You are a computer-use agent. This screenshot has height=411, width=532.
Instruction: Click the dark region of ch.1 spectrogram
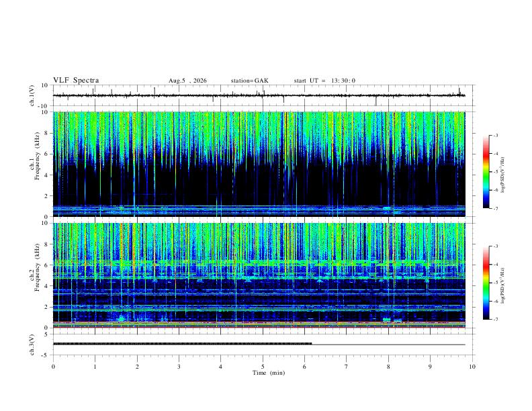click(x=259, y=185)
